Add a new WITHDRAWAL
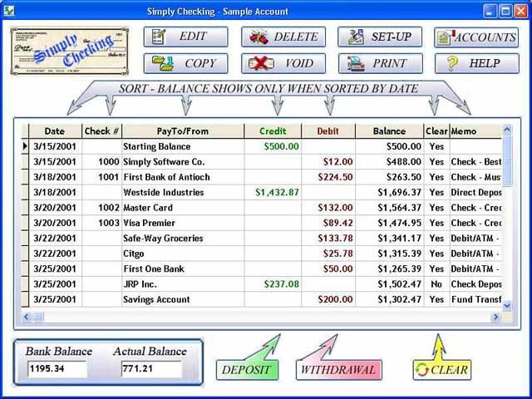Viewport: 532px width, 399px height. pos(339,369)
